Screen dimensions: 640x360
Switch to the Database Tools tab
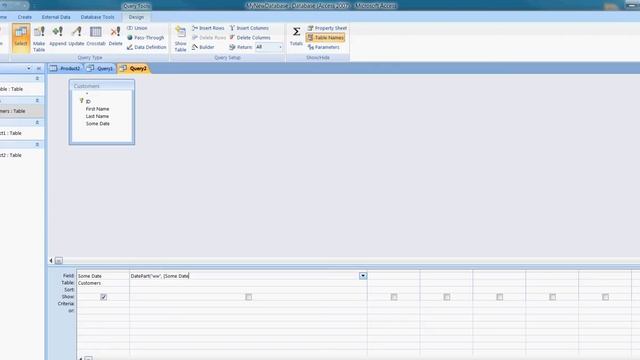click(x=98, y=17)
